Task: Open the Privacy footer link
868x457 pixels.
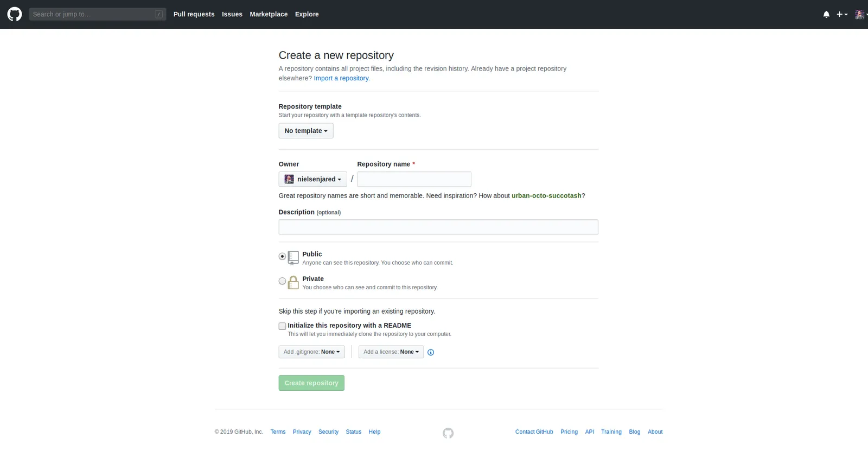Action: pos(302,432)
